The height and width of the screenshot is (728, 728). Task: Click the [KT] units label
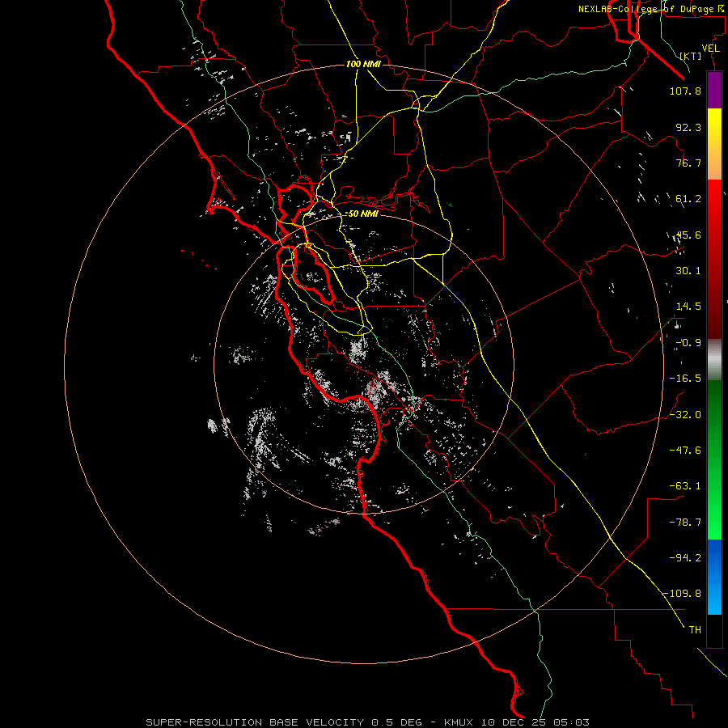click(x=691, y=56)
